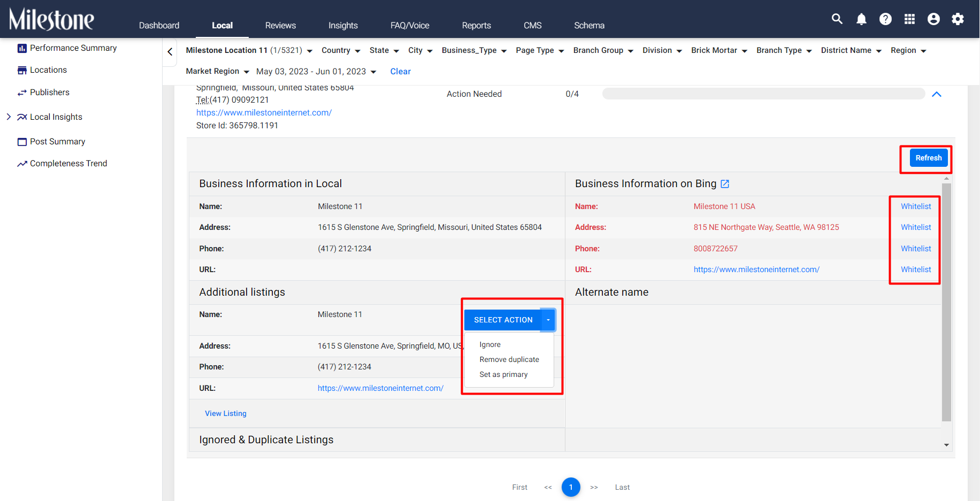Click the Milestone logo
This screenshot has width=980, height=501.
coord(51,19)
